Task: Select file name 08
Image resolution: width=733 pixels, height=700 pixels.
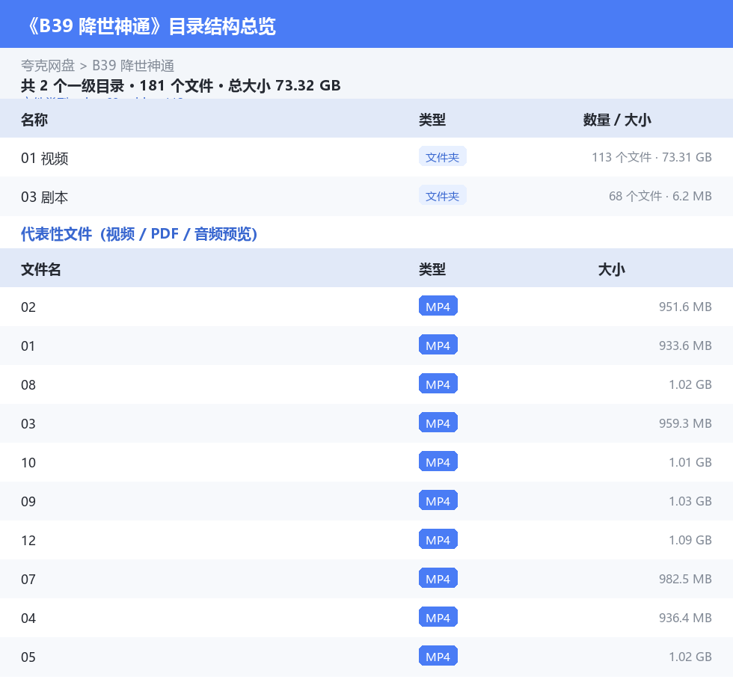Action: [x=28, y=384]
